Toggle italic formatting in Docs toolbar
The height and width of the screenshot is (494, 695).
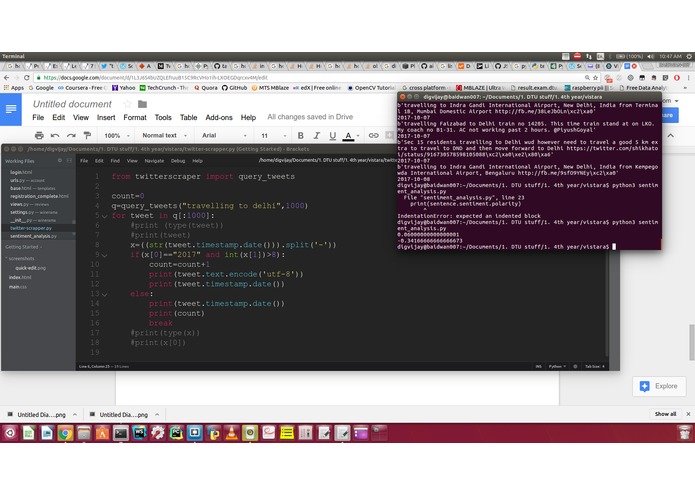(x=316, y=135)
